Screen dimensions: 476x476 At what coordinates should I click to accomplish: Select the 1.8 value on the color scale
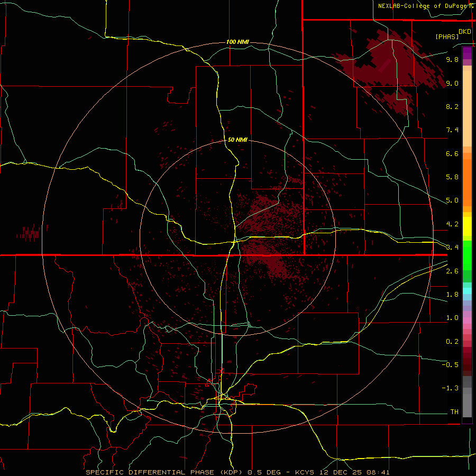tap(452, 295)
